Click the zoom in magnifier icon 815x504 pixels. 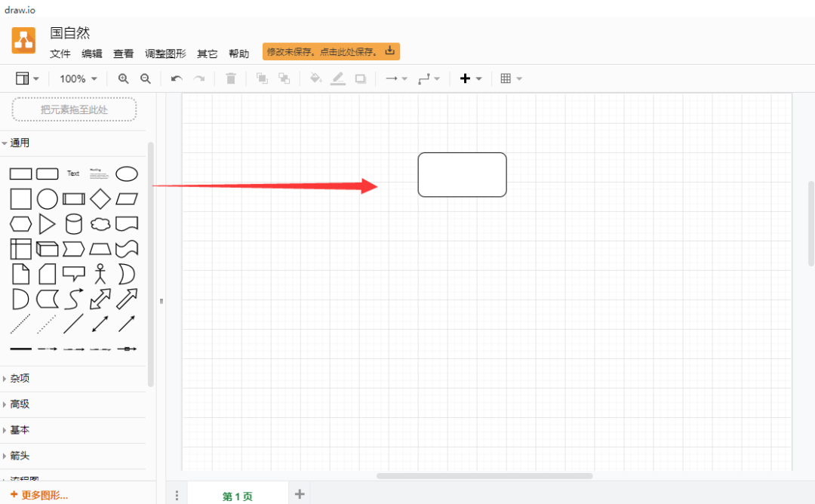coord(123,78)
